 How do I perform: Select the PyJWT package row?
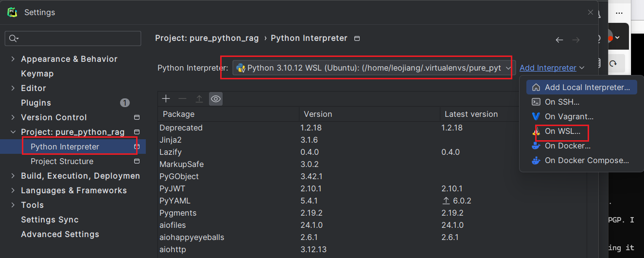[x=372, y=188]
